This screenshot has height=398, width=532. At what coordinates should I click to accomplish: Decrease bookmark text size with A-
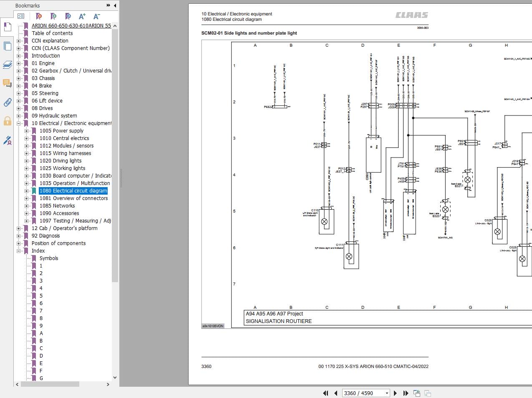(96, 16)
